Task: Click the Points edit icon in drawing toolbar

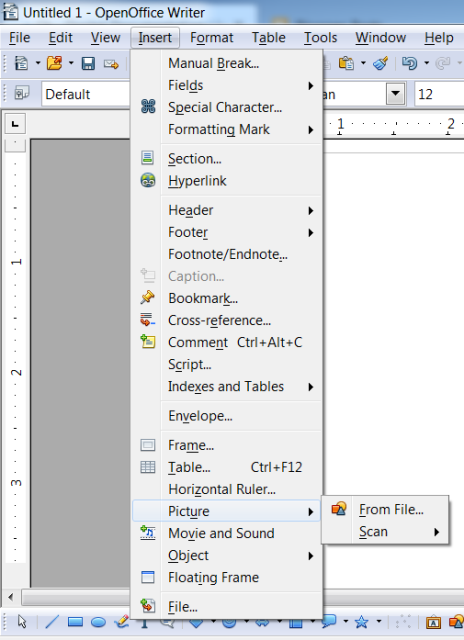Action: click(x=403, y=622)
